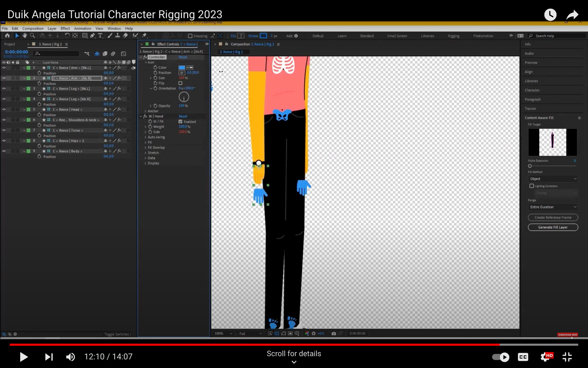588x368 pixels.
Task: Open the Graph Editor in timeline
Action: point(123,53)
